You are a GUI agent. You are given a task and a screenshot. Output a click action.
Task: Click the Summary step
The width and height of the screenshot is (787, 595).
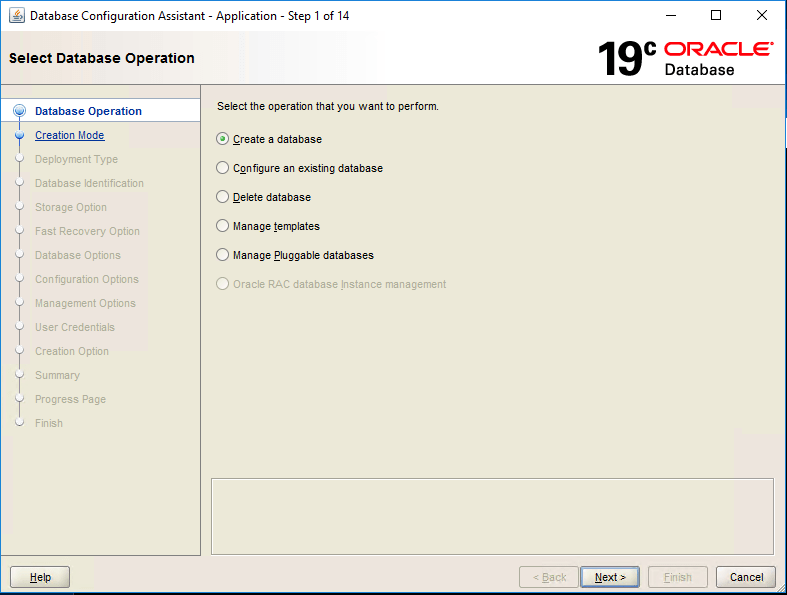pos(57,376)
